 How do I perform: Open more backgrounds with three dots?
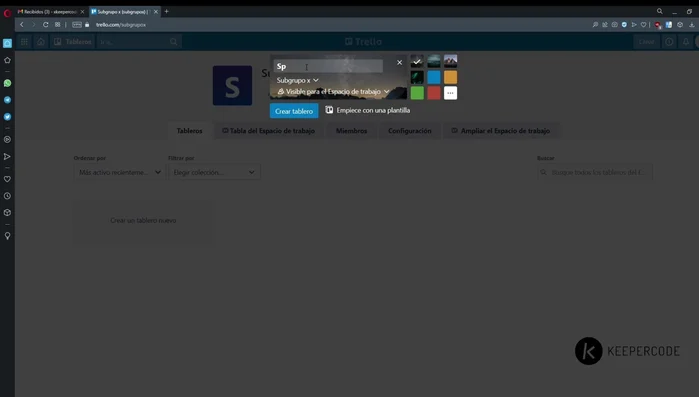point(450,93)
